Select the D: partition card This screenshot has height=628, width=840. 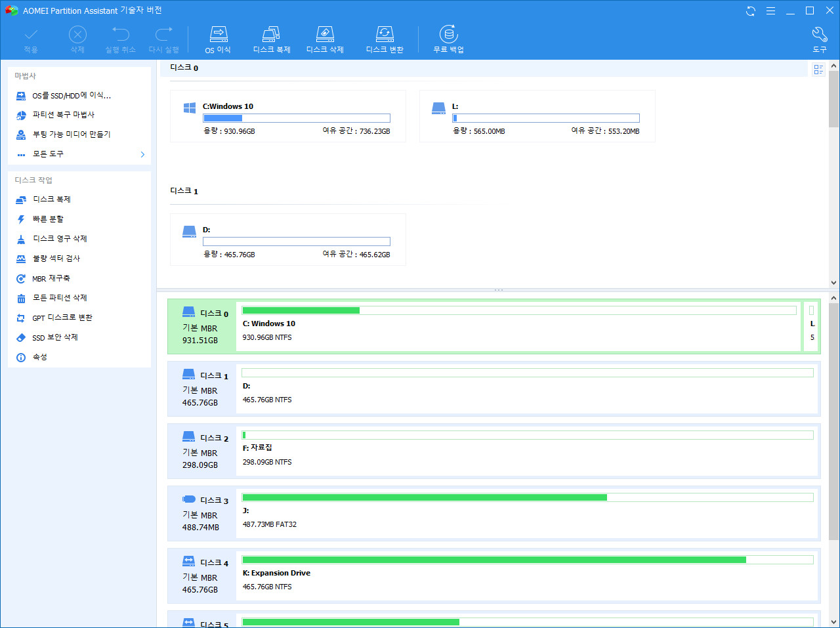click(287, 240)
